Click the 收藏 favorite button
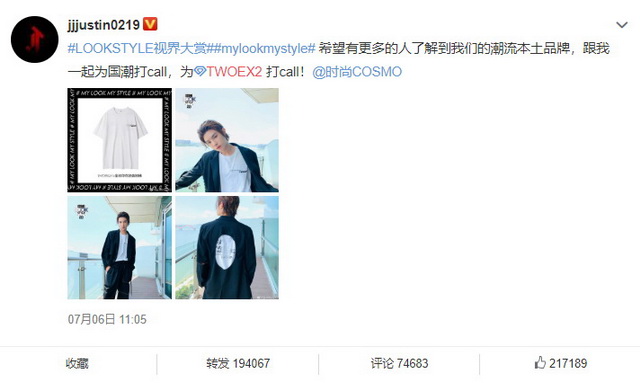This screenshot has height=383, width=640. (x=77, y=363)
